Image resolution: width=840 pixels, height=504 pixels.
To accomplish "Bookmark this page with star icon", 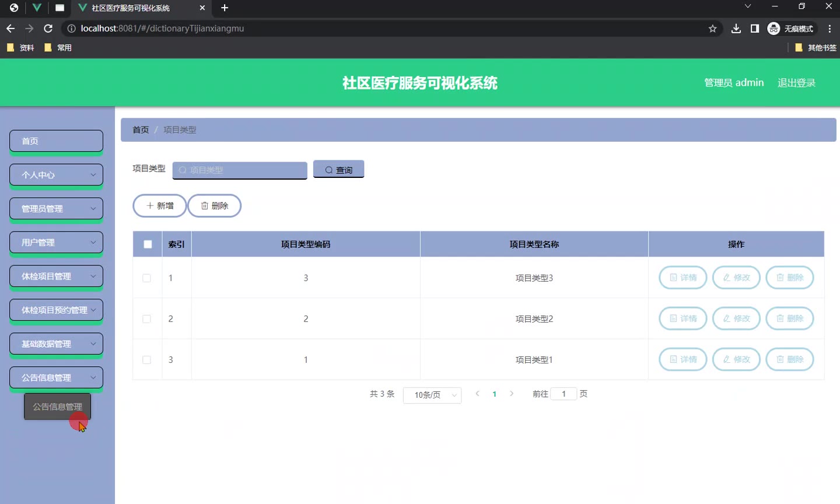I will 712,29.
